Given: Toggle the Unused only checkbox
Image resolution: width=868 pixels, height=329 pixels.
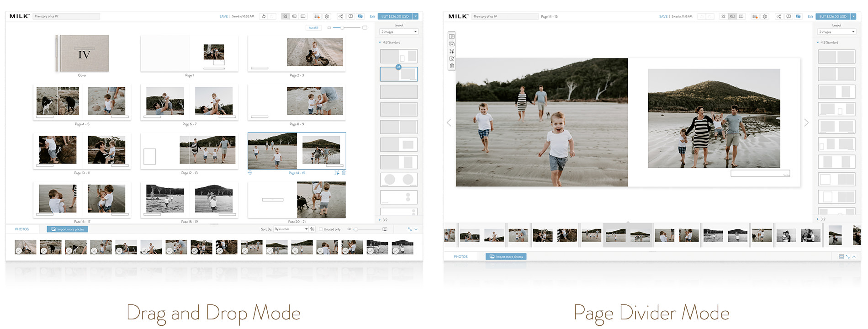Looking at the screenshot, I should pyautogui.click(x=321, y=229).
